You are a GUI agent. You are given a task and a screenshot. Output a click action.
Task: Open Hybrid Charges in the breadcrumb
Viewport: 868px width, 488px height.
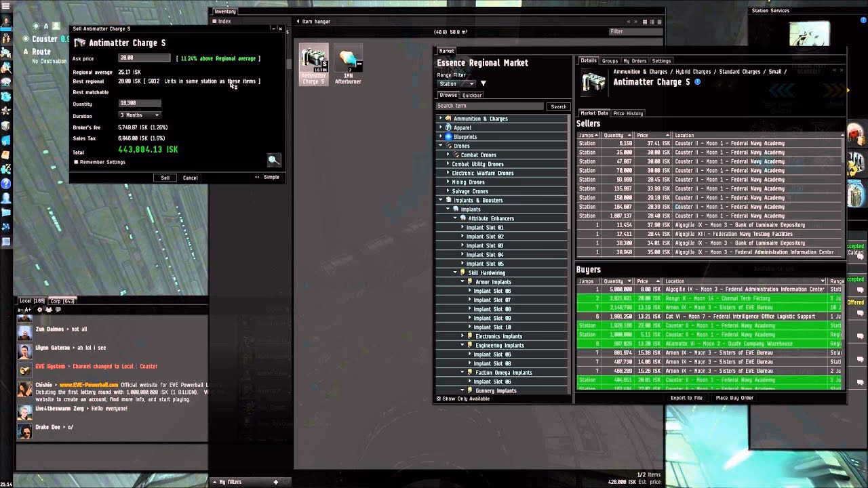coord(692,71)
